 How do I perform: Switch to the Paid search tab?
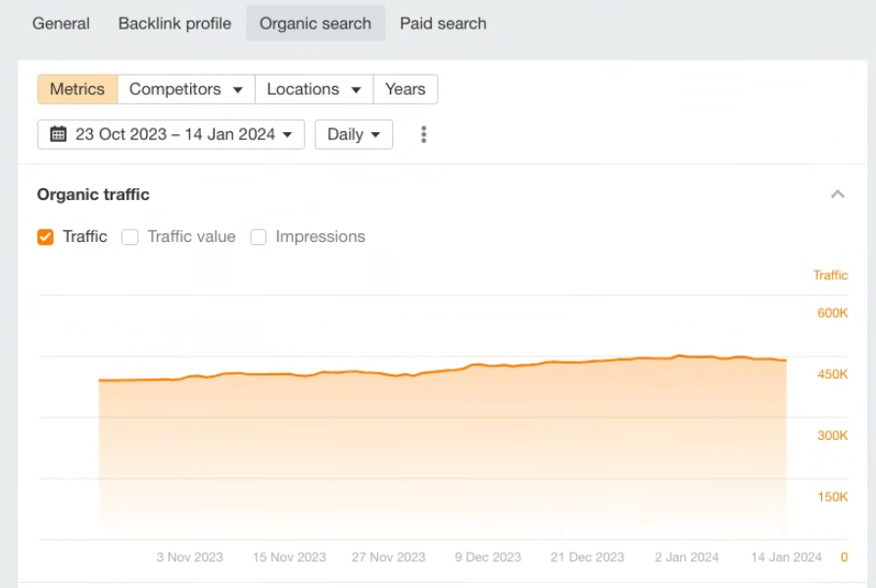tap(443, 24)
